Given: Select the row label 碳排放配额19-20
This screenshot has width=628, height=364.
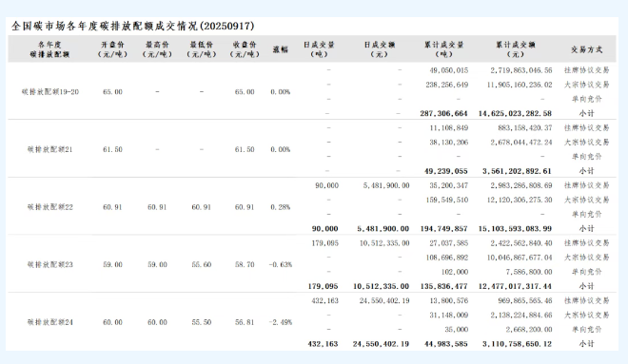Looking at the screenshot, I should point(50,92).
